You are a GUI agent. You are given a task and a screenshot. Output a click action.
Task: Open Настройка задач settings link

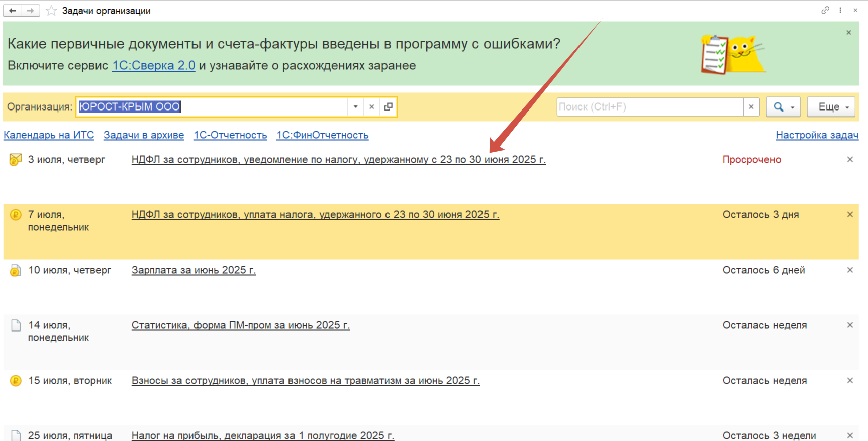(817, 135)
